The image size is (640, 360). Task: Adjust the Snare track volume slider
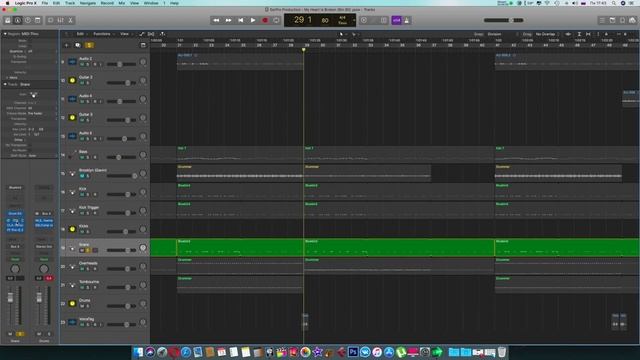(x=121, y=250)
